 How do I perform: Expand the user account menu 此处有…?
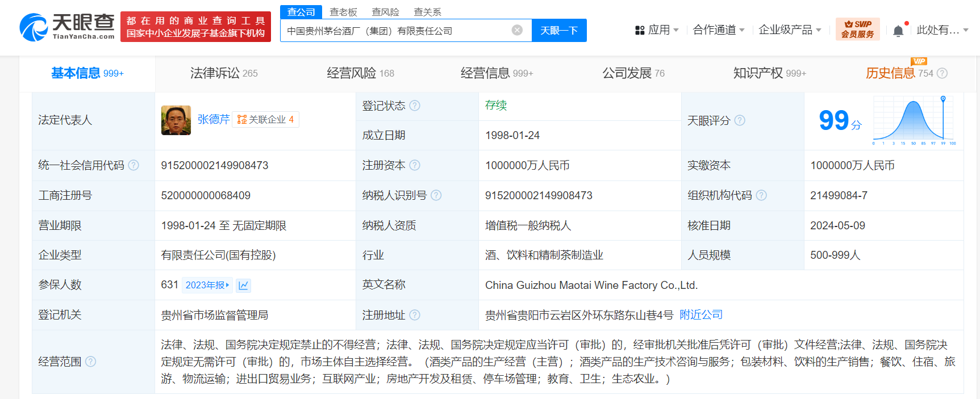coord(943,30)
